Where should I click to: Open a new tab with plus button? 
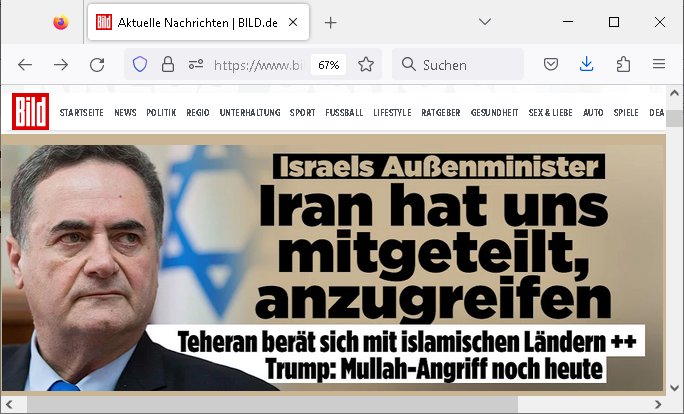click(331, 23)
